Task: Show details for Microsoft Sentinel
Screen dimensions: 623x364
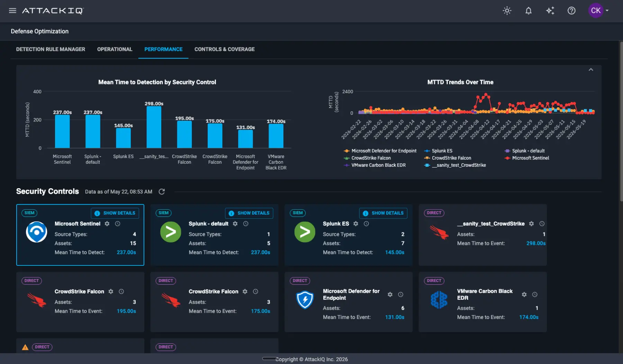Action: [x=115, y=213]
